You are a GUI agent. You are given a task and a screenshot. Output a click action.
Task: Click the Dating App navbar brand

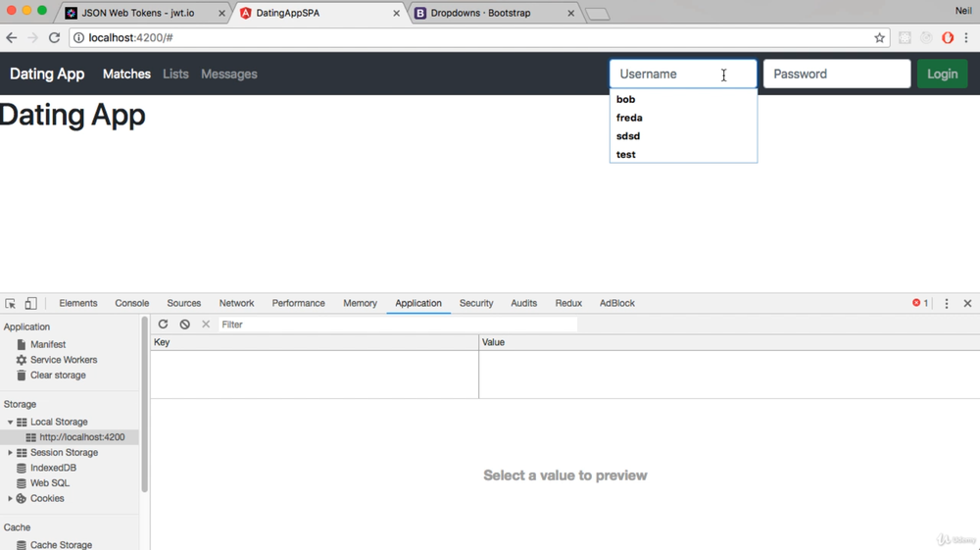(47, 74)
